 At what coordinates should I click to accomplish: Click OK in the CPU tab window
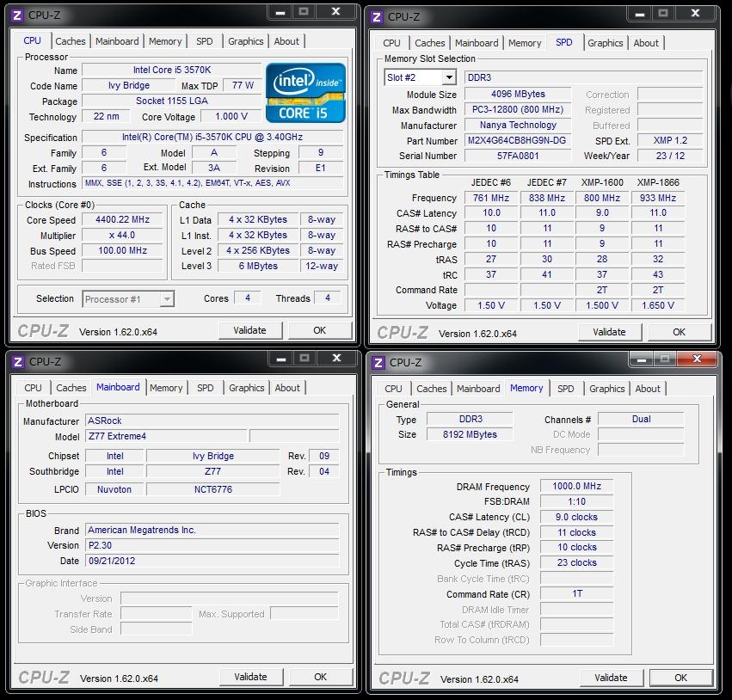pos(320,330)
